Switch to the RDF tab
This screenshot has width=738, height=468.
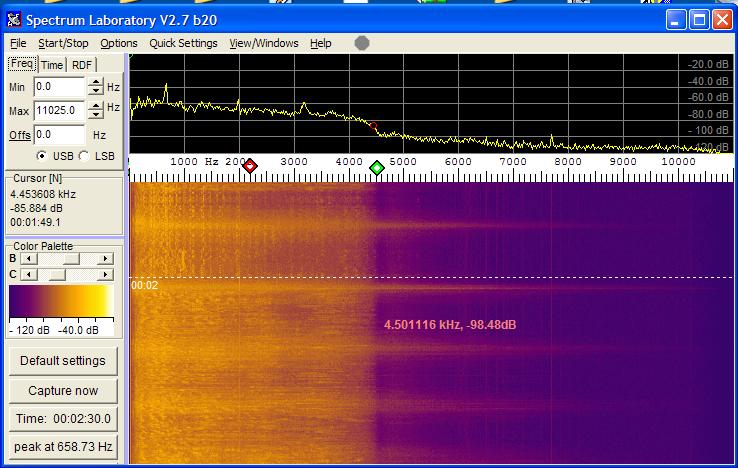81,65
